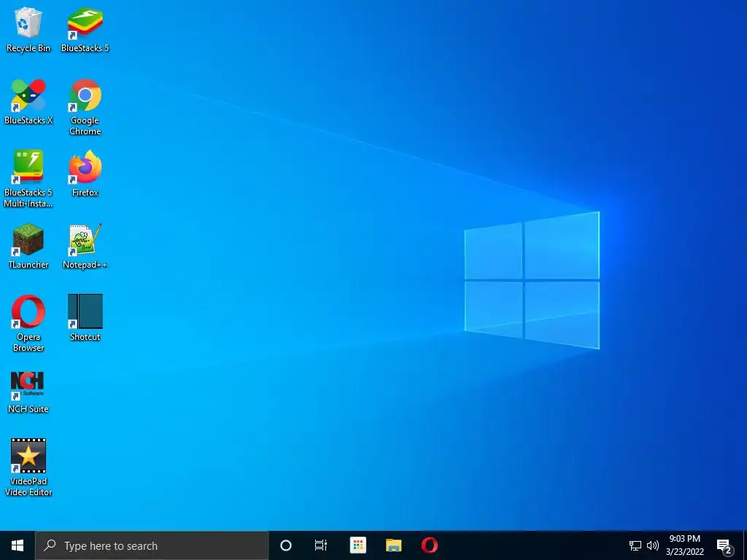The image size is (747, 560).
Task: Select the Recycle Bin desktop icon
Action: pyautogui.click(x=28, y=29)
